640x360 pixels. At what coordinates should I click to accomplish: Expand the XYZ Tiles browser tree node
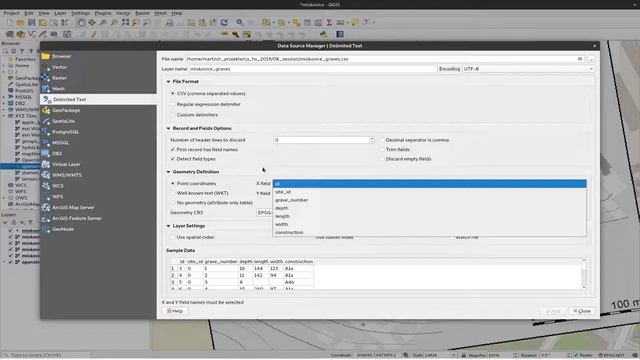tap(4, 116)
